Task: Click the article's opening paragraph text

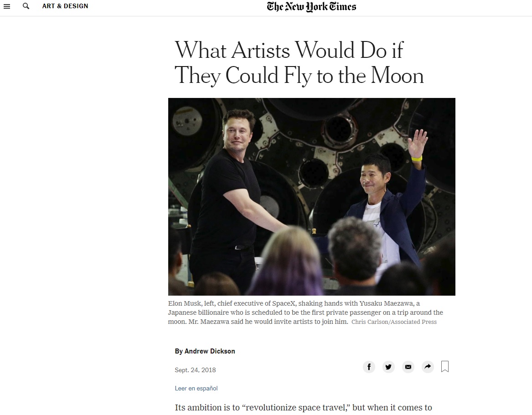Action: [x=303, y=408]
